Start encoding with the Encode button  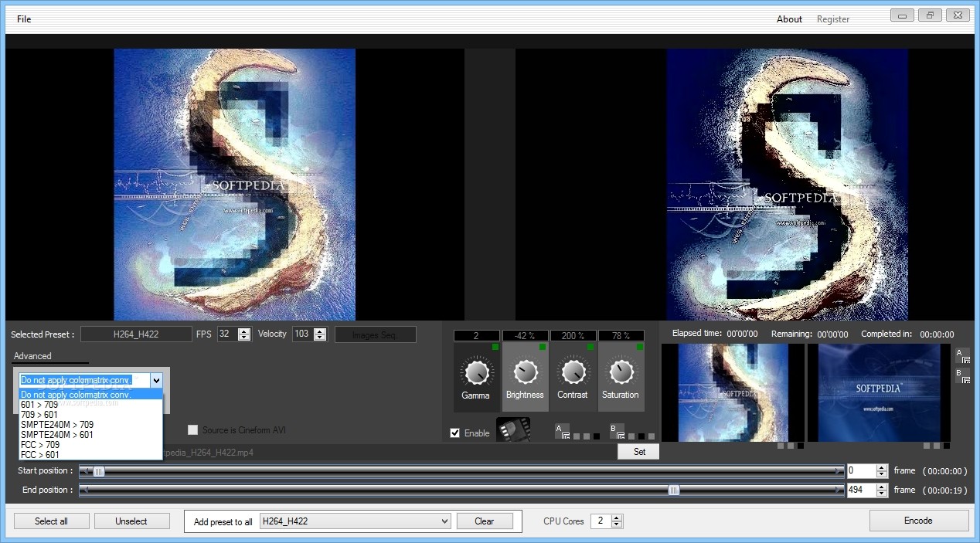click(918, 521)
